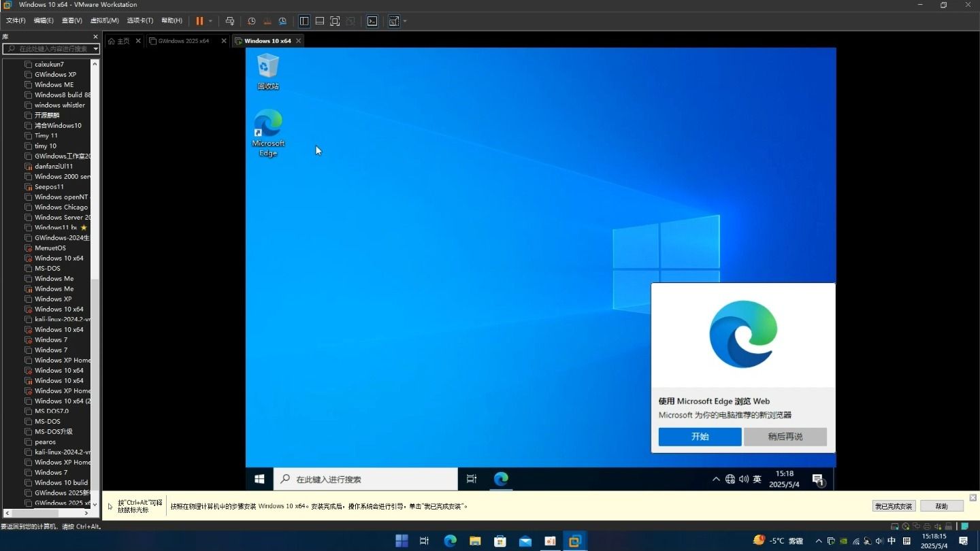This screenshot has width=980, height=551.
Task: Select caixukun7 in the library
Action: coord(49,65)
